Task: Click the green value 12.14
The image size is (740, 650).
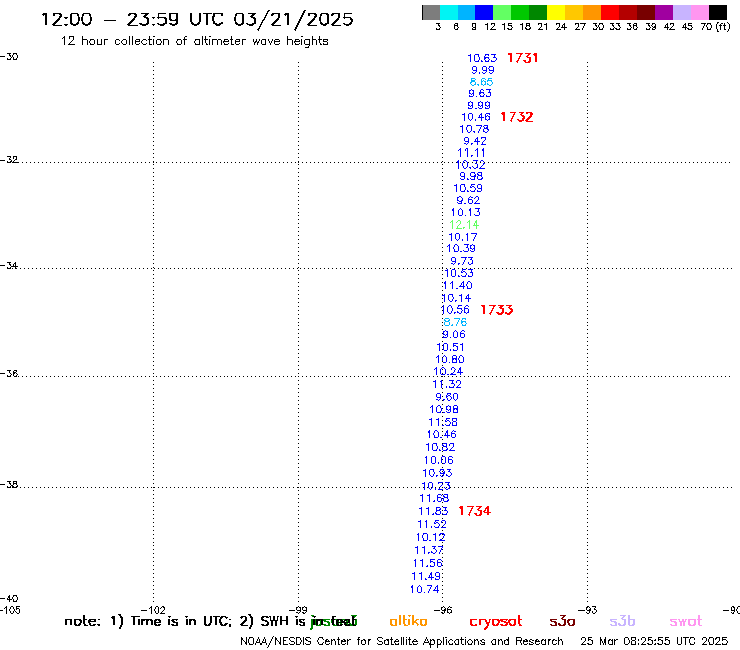Action: point(464,225)
